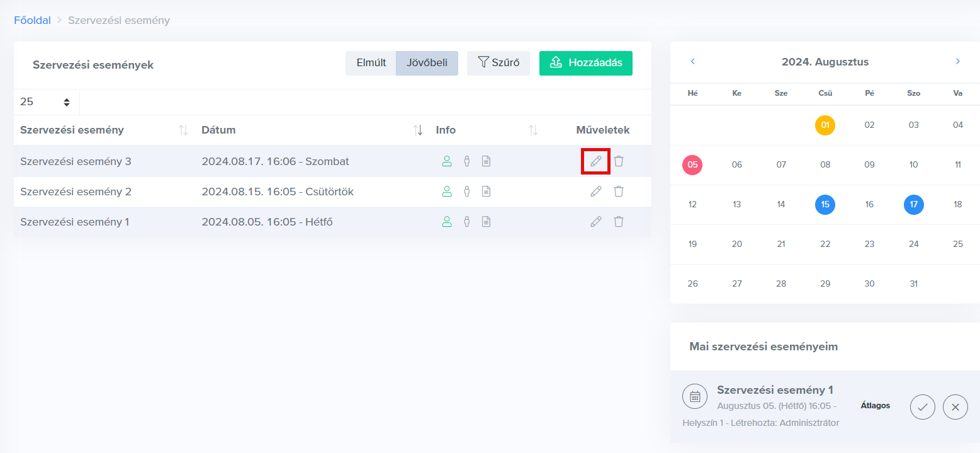Open green user icon for Szervezési esemény 3
Image resolution: width=980 pixels, height=453 pixels.
(447, 161)
